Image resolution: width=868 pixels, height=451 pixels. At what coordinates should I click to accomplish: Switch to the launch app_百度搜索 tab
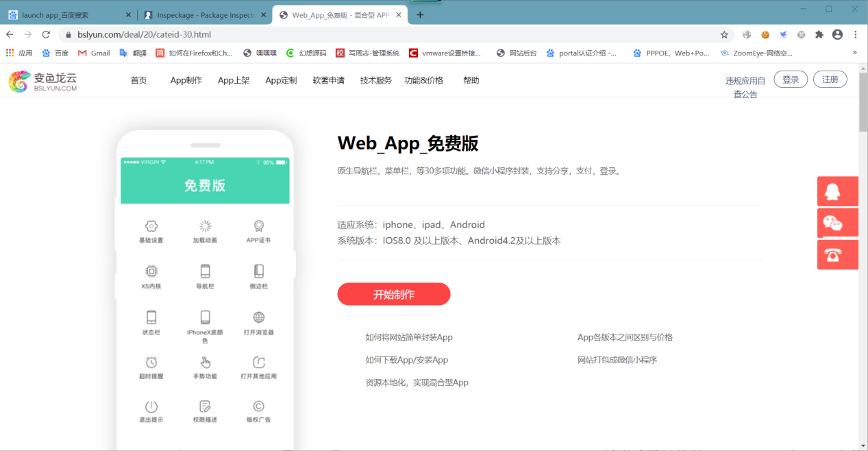pos(70,14)
